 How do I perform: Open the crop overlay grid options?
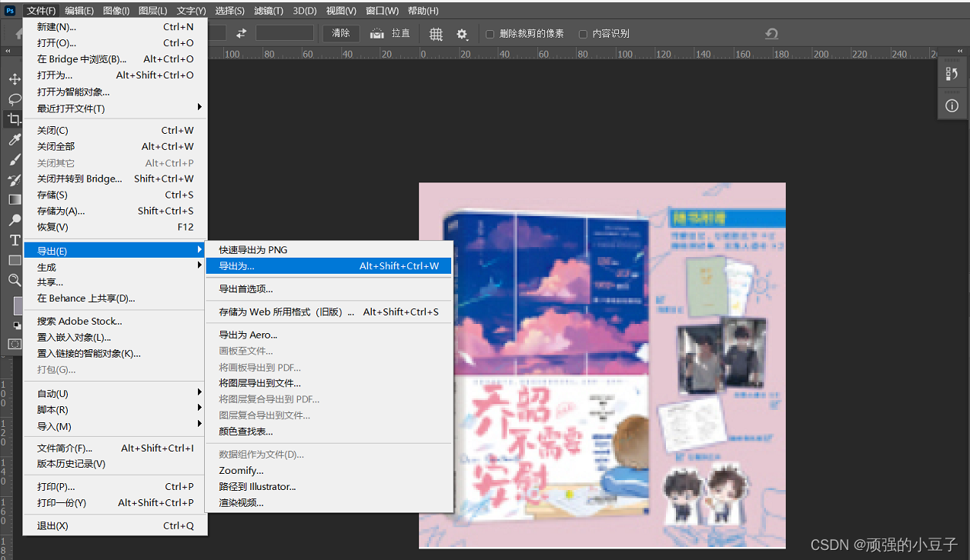tap(436, 34)
